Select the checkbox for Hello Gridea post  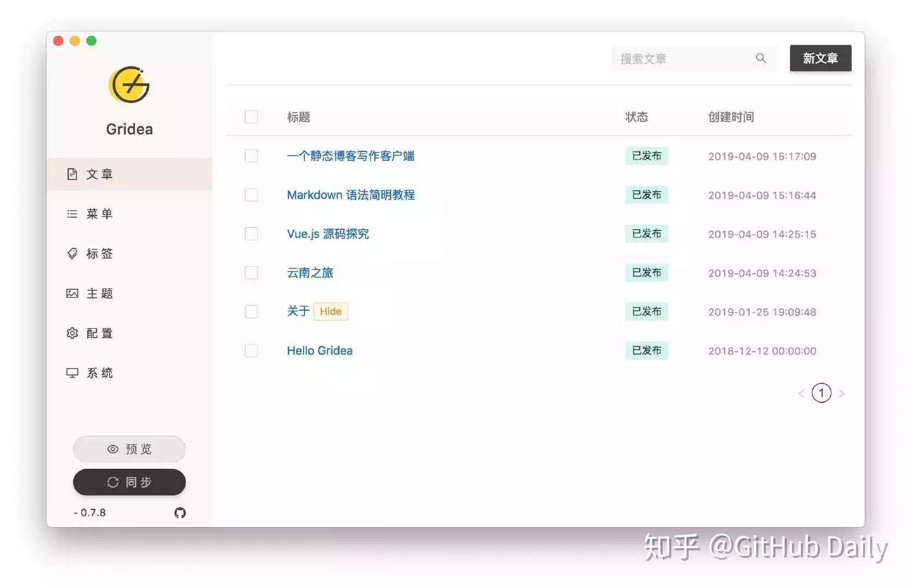click(251, 351)
